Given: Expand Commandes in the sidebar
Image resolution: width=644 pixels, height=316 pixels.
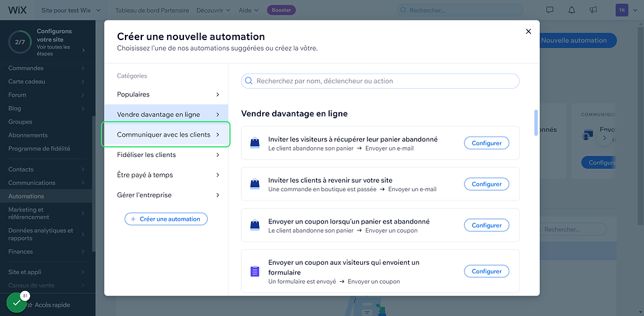Looking at the screenshot, I should [47, 68].
